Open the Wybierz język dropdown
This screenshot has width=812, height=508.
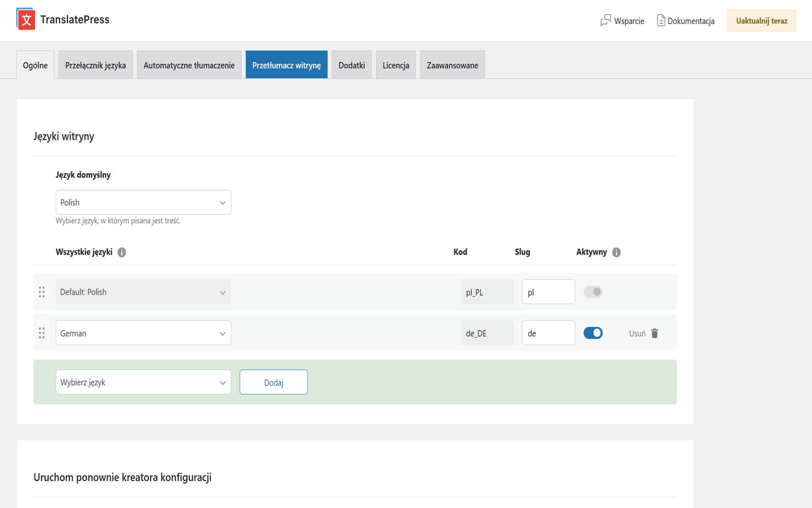click(143, 382)
